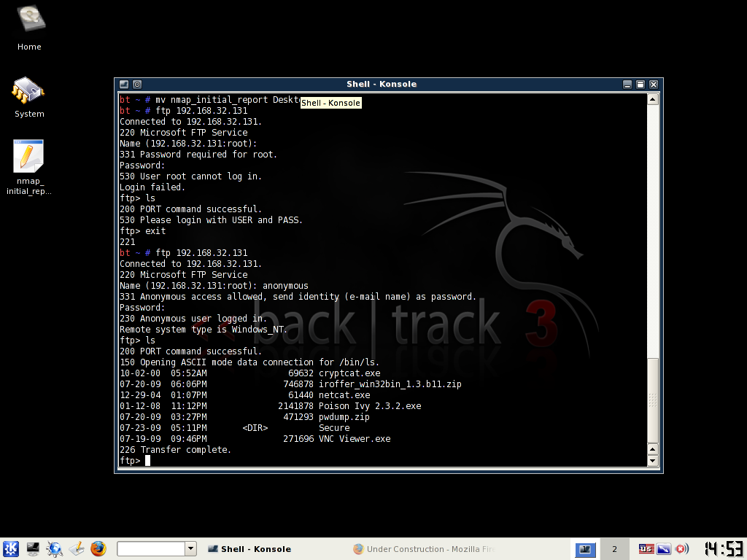The width and height of the screenshot is (747, 560).
Task: Open the System desktop icon
Action: 29,98
